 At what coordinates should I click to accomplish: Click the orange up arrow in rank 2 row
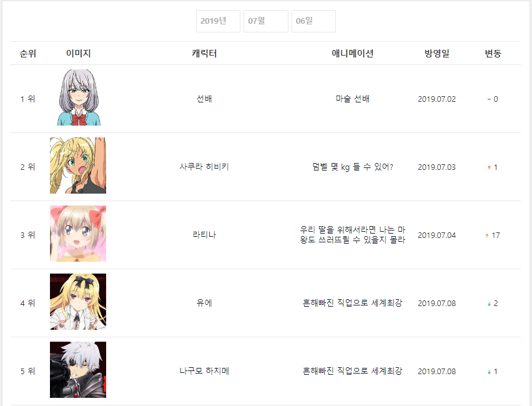point(489,167)
